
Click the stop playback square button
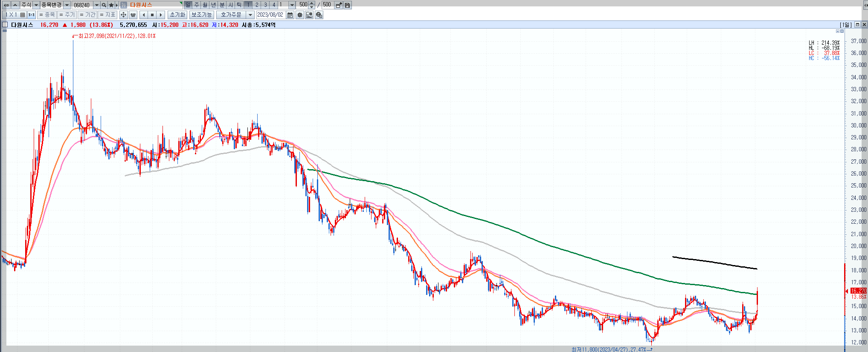point(152,15)
